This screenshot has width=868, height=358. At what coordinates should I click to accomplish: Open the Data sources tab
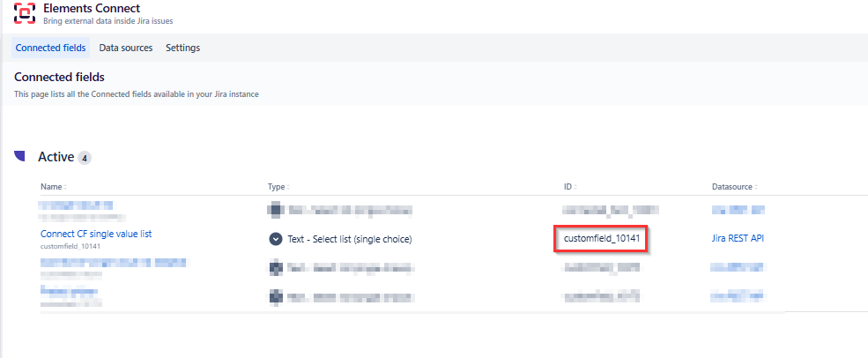coord(125,48)
